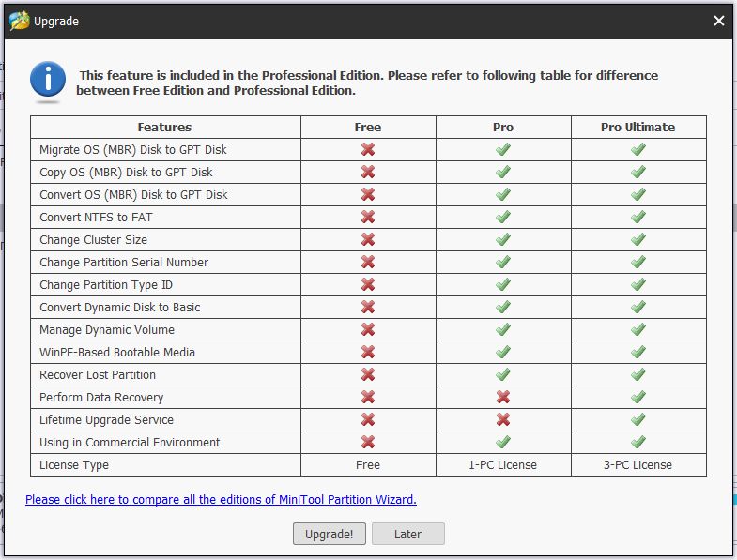The image size is (737, 560).
Task: Click Pro Ultimate checkmark for Copy OS row
Action: click(637, 172)
